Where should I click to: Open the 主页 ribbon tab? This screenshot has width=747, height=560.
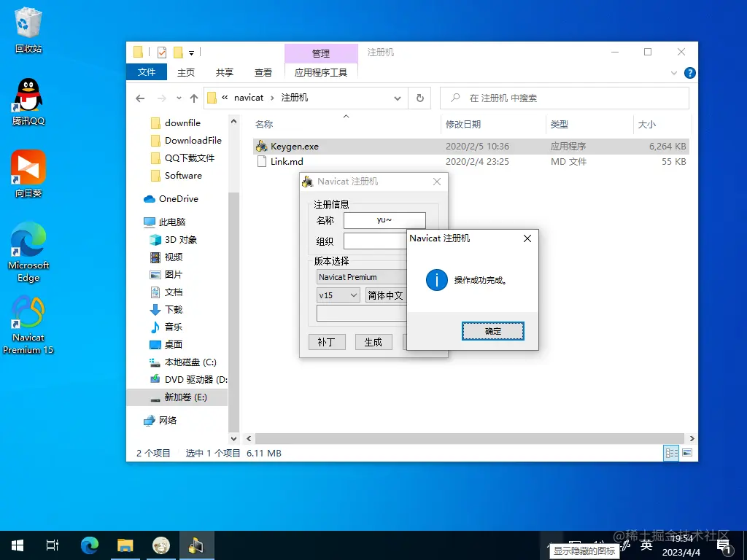(x=186, y=72)
